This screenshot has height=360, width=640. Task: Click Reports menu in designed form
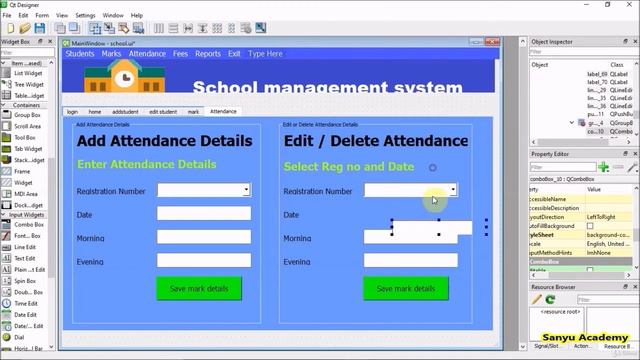pos(208,53)
